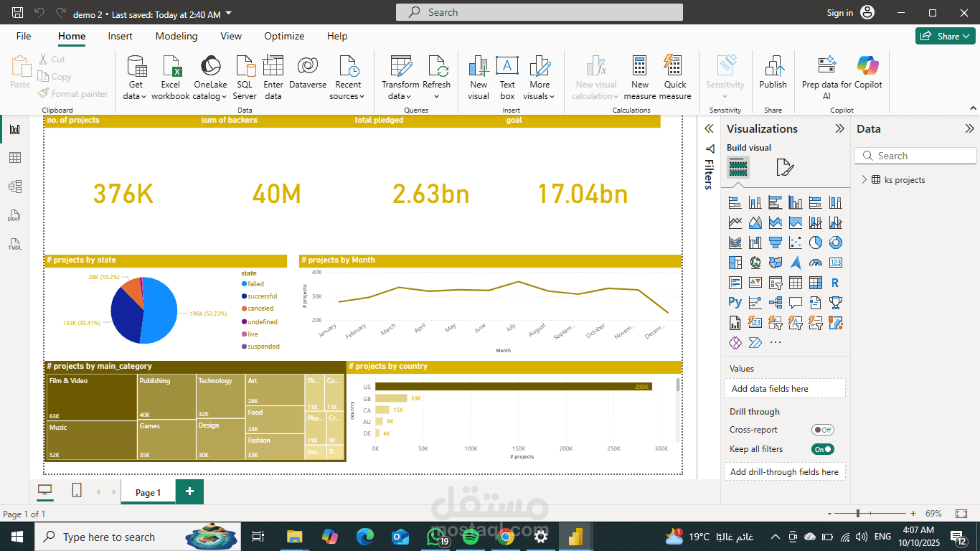Choose the Area chart visual
This screenshot has height=551, width=980.
pos(755,223)
